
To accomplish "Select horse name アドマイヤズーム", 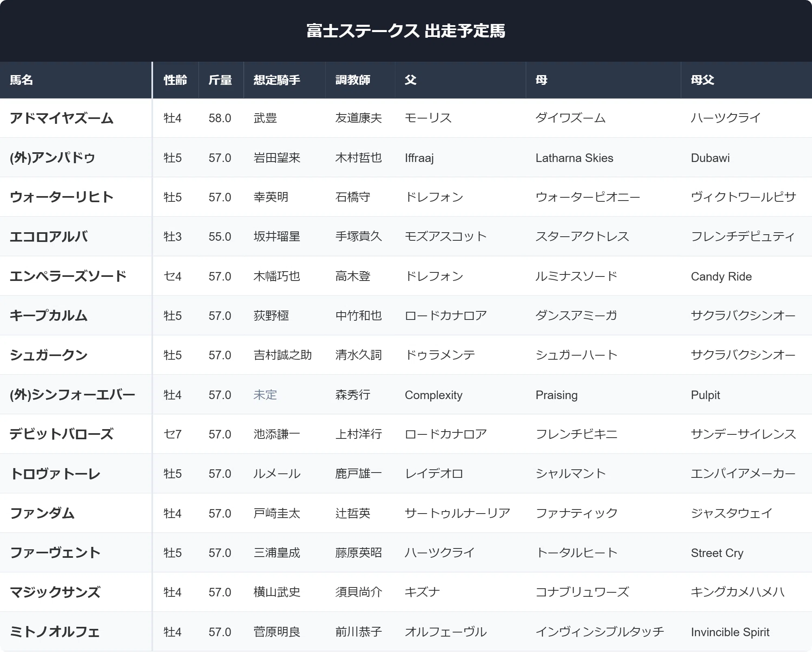I will pos(62,118).
